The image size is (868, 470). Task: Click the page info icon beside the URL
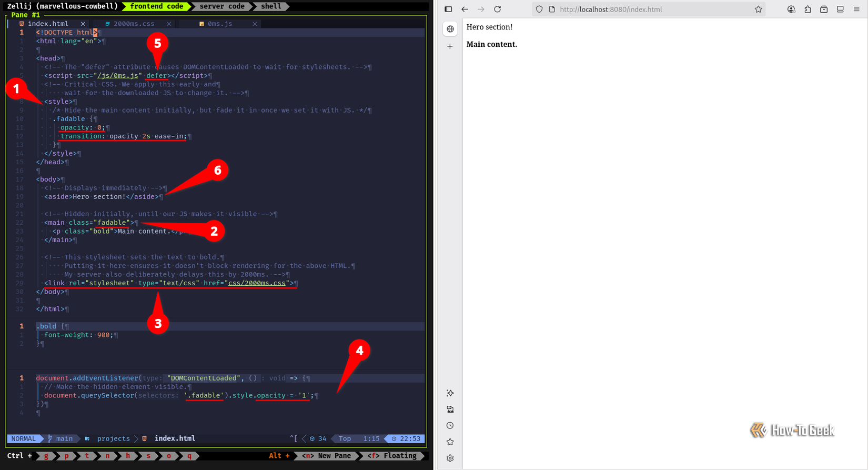[552, 9]
